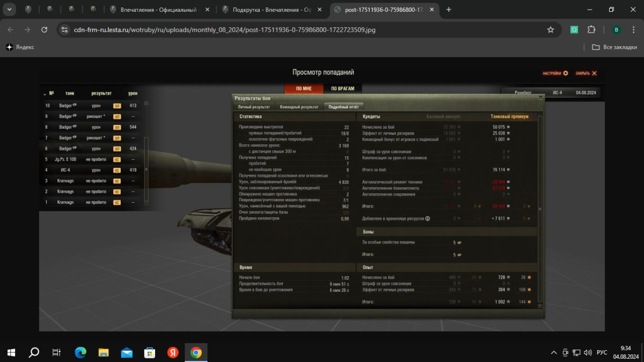This screenshot has height=362, width=644.
Task: Open the browser extensions puzzle icon
Action: click(x=591, y=30)
